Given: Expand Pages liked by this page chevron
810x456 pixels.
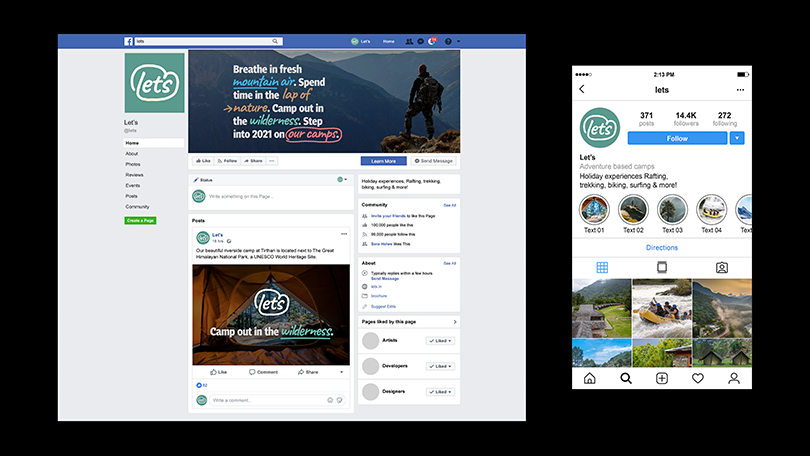Looking at the screenshot, I should click(455, 322).
